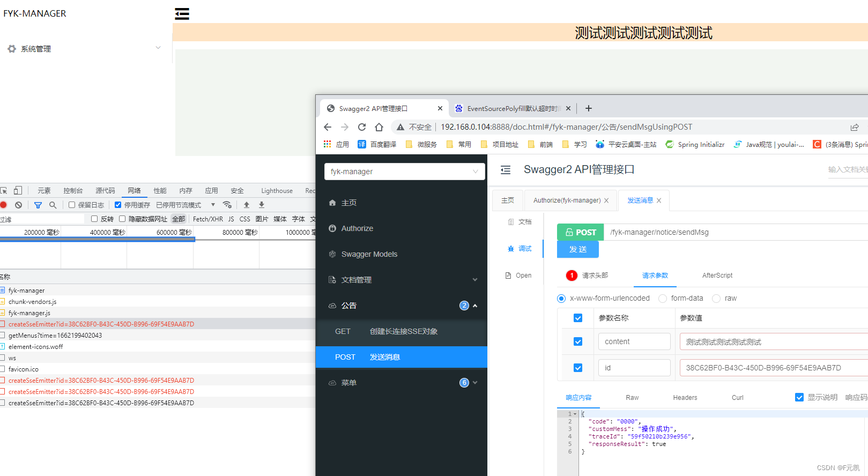Import HAR file upload arrow icon

tap(247, 205)
